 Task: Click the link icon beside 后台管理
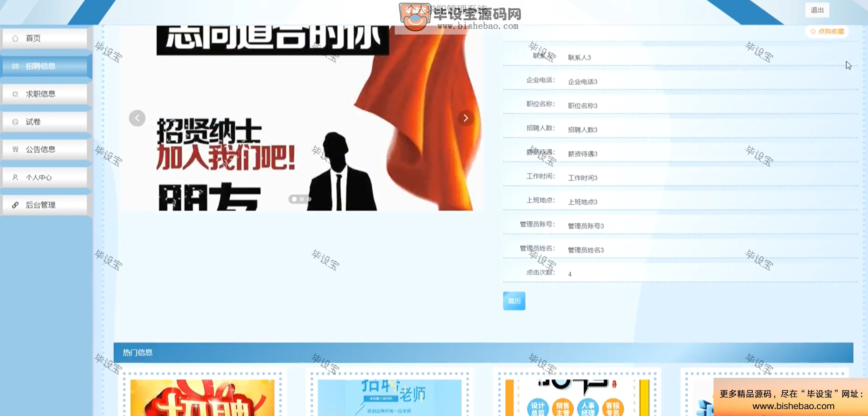coord(15,205)
